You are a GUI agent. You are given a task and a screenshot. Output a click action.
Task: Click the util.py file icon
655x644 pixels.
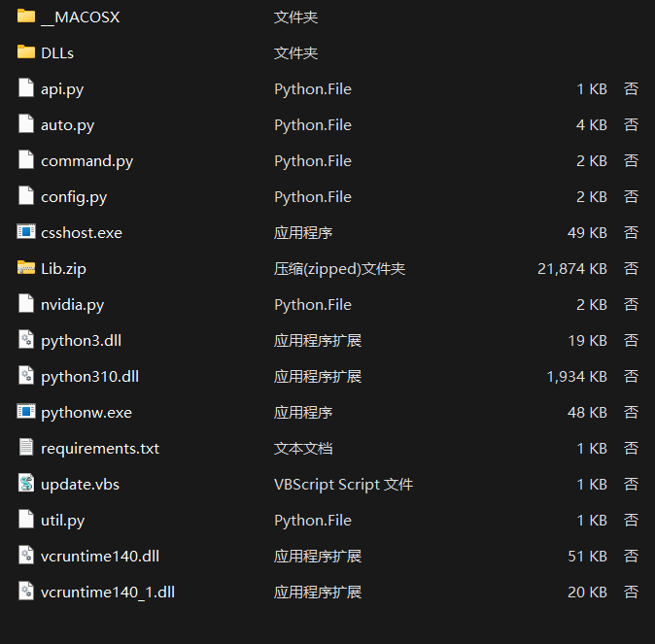[26, 519]
